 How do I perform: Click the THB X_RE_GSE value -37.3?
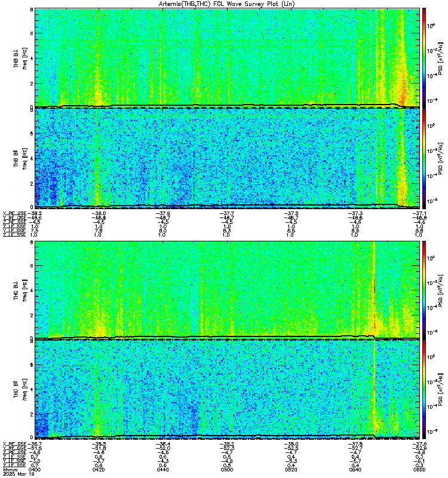(x=355, y=213)
